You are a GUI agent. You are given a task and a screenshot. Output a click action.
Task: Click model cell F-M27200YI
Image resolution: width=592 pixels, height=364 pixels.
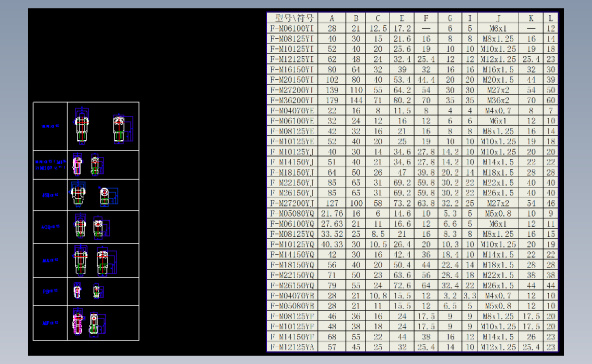tap(293, 90)
